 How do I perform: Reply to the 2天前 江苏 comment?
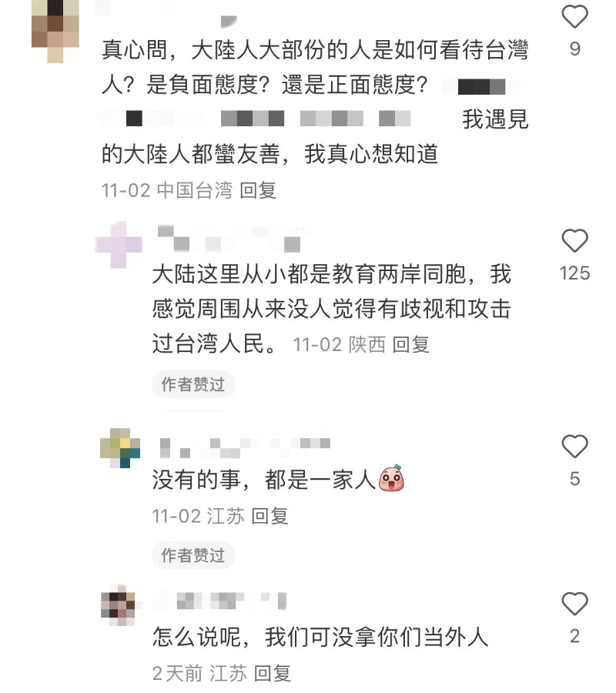pyautogui.click(x=273, y=674)
